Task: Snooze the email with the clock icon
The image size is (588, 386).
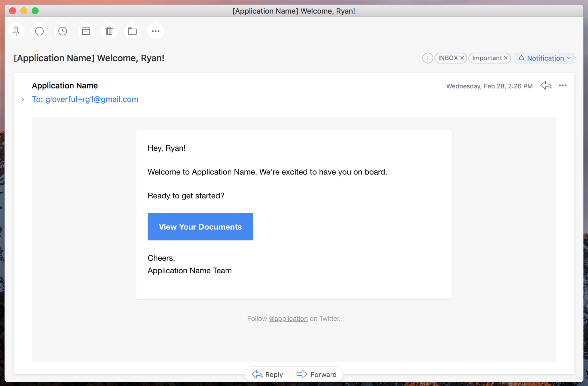Action: [x=63, y=31]
